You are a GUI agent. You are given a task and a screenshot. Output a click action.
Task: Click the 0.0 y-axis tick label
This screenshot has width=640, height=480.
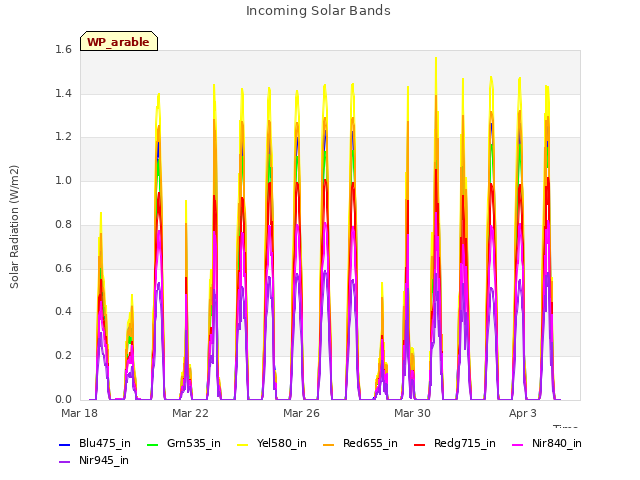(63, 399)
